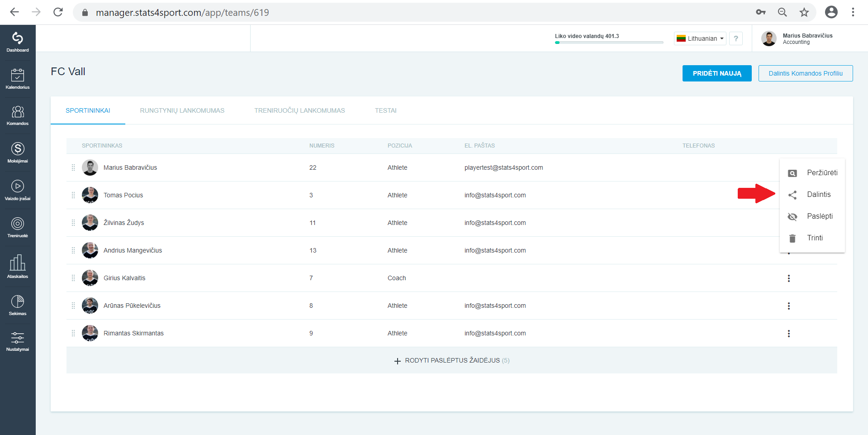Open Vaizdo įrašai video section

coord(18,190)
